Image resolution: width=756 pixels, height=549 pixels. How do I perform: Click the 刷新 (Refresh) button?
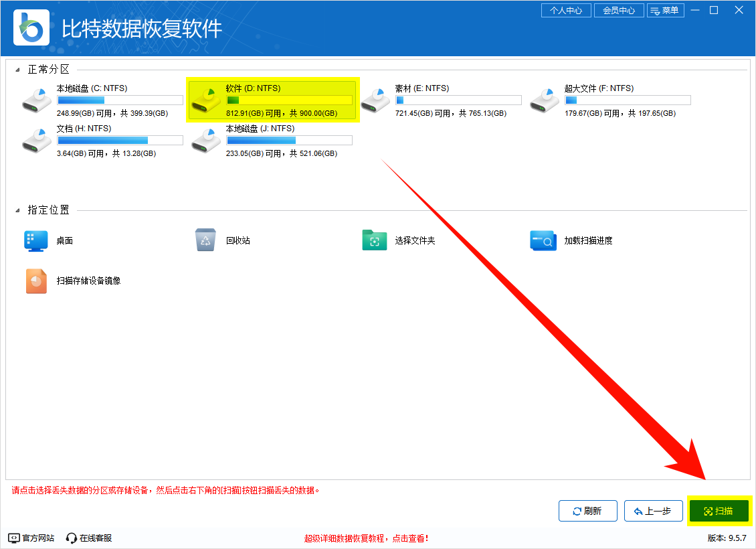click(x=587, y=511)
